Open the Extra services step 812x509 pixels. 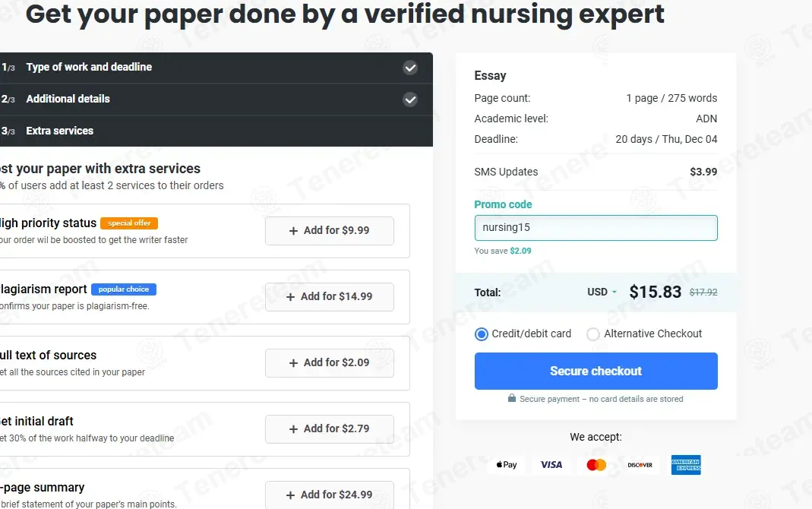click(60, 131)
